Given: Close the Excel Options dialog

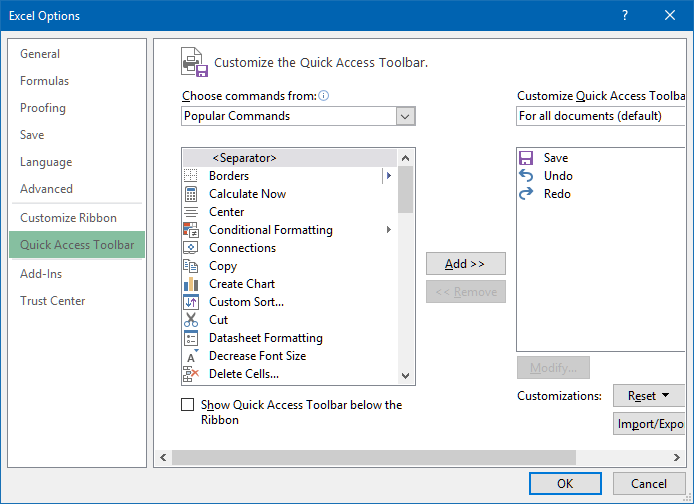Looking at the screenshot, I should [x=670, y=15].
